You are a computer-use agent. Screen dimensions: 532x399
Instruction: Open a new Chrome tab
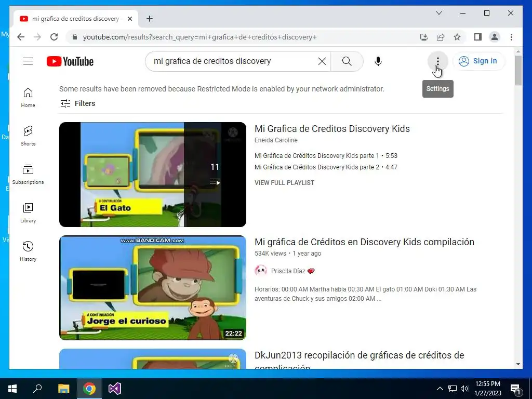150,19
